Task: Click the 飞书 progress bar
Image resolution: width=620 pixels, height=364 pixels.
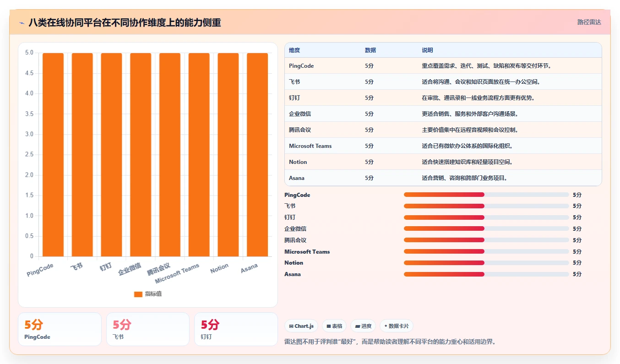Action: tap(486, 206)
